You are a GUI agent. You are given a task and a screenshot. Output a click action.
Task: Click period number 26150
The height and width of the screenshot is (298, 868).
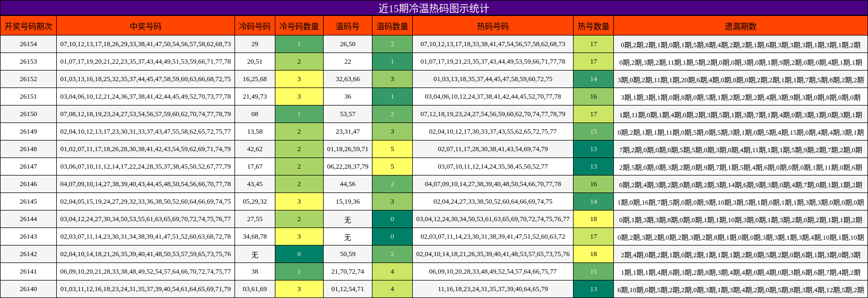[x=29, y=114]
